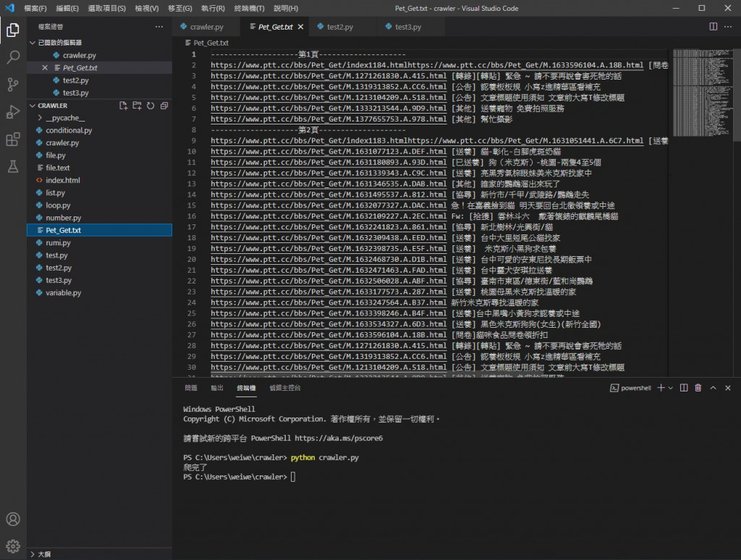Open loop.py in the file tree

99,205
